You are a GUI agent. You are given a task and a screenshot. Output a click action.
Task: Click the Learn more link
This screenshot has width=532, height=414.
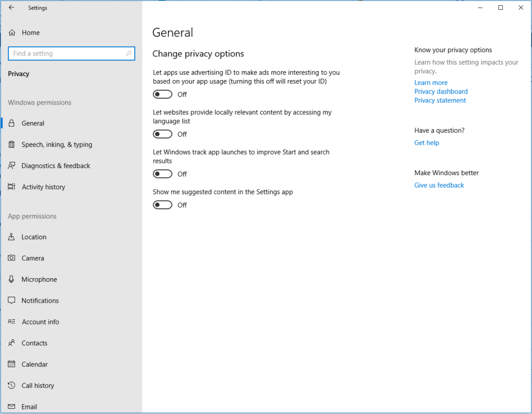(x=431, y=83)
